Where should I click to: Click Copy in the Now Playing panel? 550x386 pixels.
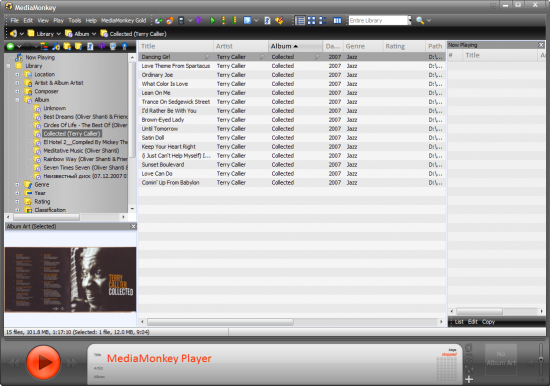[488, 322]
